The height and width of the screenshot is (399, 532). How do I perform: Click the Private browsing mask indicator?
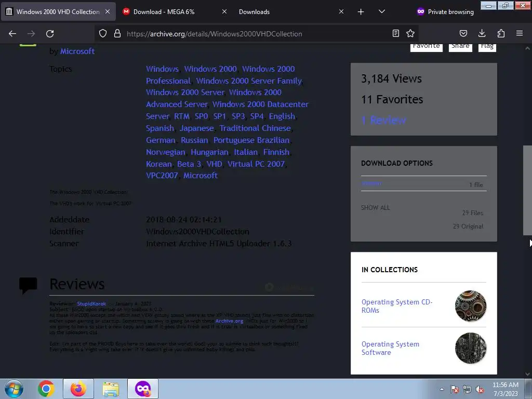pos(445,11)
